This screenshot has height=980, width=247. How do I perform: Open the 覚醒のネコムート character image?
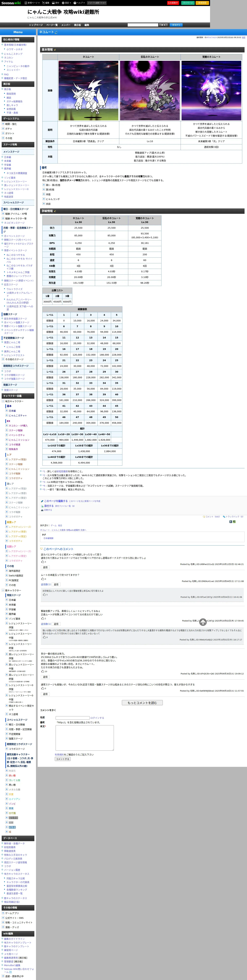tap(211, 90)
